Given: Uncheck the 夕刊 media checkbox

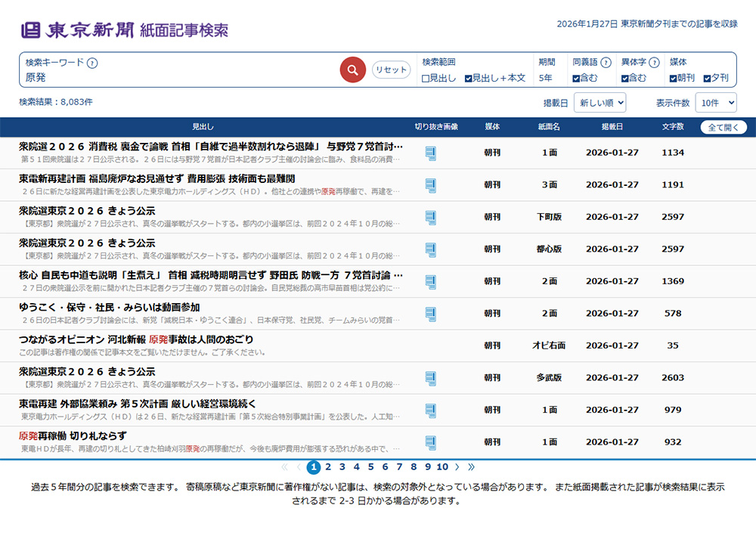Looking at the screenshot, I should tap(707, 78).
